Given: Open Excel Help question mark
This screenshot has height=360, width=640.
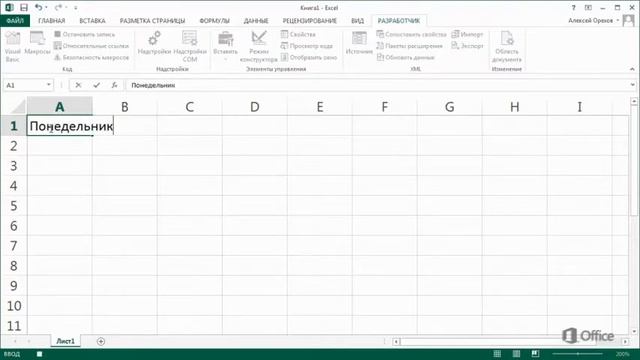Looking at the screenshot, I should [x=573, y=8].
